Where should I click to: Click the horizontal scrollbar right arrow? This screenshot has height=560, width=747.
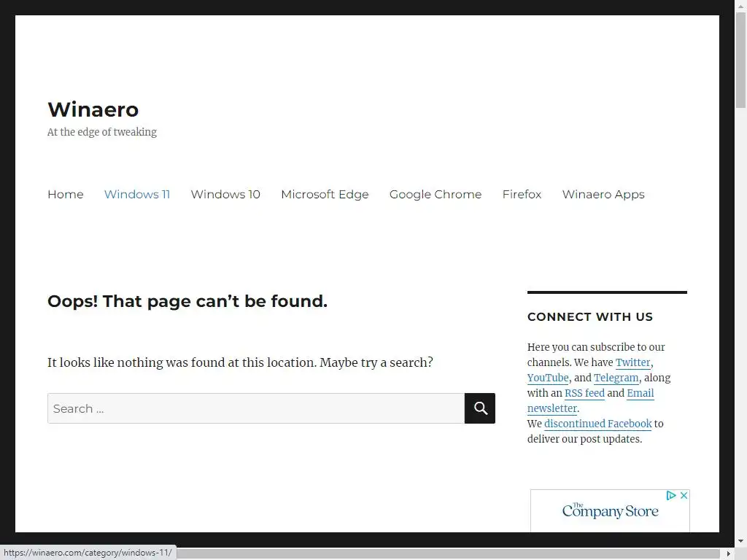tap(729, 553)
